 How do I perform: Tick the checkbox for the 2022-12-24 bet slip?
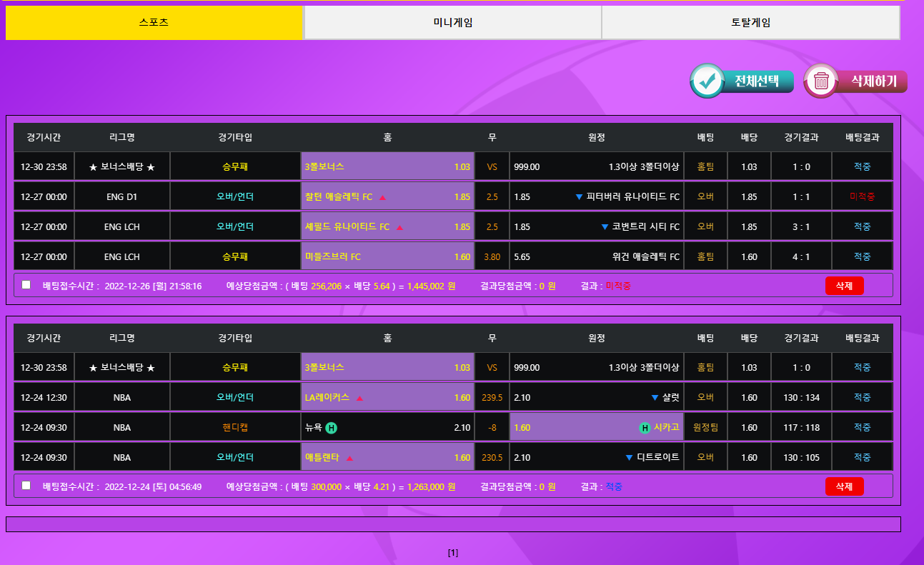(26, 486)
